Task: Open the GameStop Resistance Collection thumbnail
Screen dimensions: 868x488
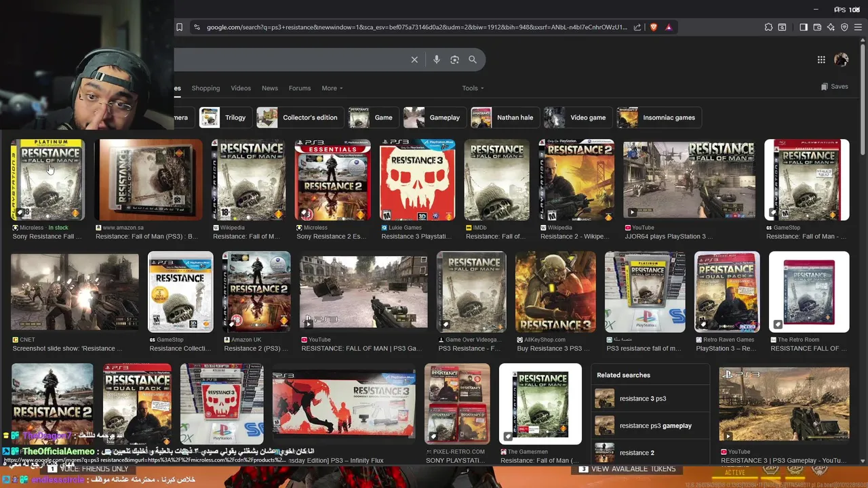Action: pyautogui.click(x=180, y=292)
